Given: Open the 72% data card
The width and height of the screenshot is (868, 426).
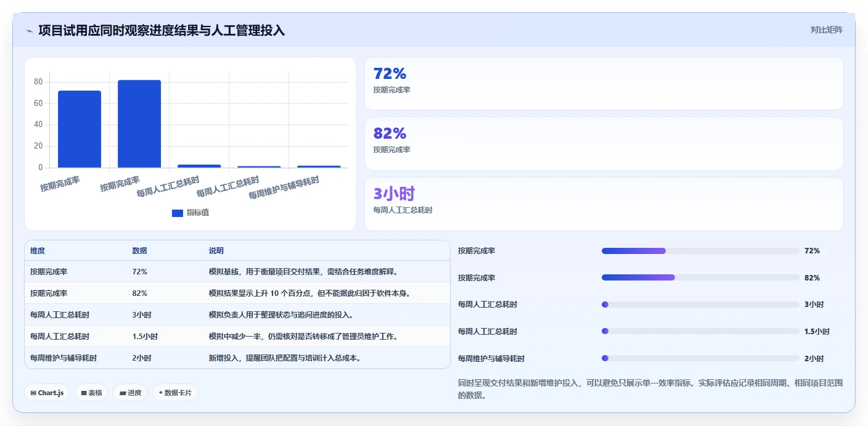Looking at the screenshot, I should (604, 84).
